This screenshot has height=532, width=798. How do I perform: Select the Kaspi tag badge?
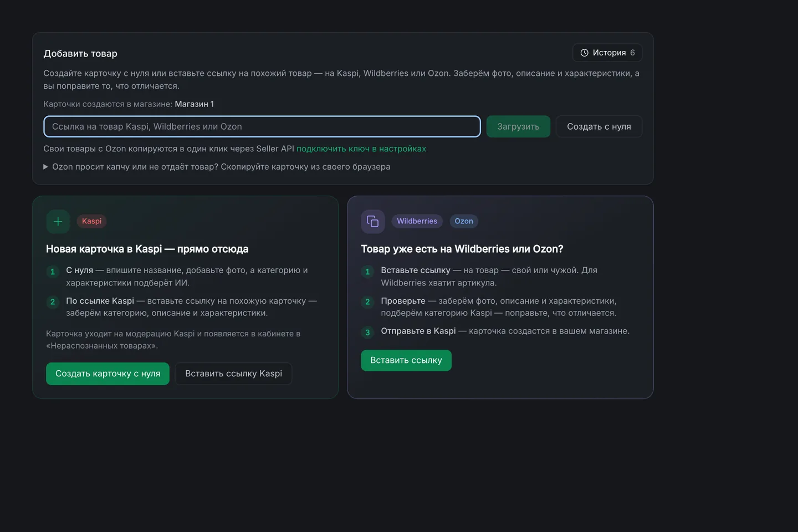[92, 221]
